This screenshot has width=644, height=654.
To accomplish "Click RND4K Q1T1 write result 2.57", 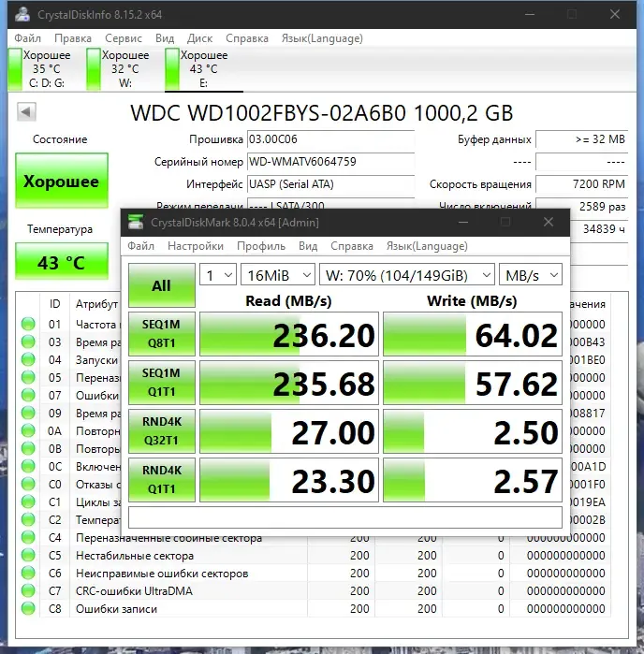I will point(473,480).
